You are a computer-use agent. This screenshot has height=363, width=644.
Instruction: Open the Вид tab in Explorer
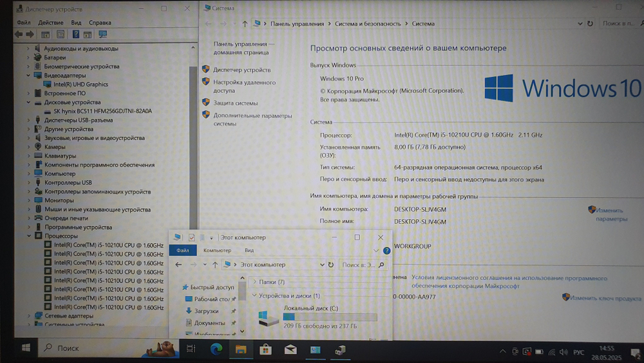(249, 250)
